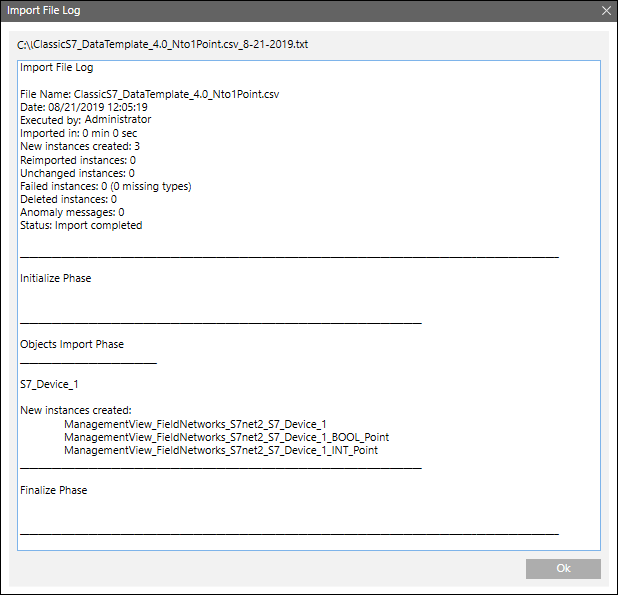Click the Reimported instances line
Screen dimensions: 618x595
pos(78,160)
